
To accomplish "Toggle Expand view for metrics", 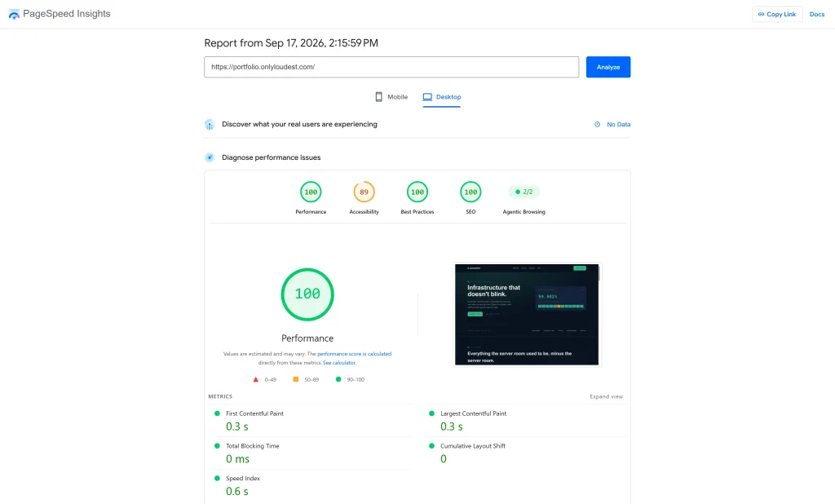I will [606, 396].
